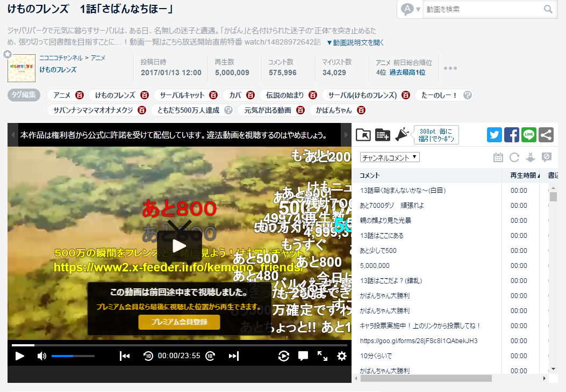Jump to the video beginning
This screenshot has width=566, height=392.
tap(125, 357)
